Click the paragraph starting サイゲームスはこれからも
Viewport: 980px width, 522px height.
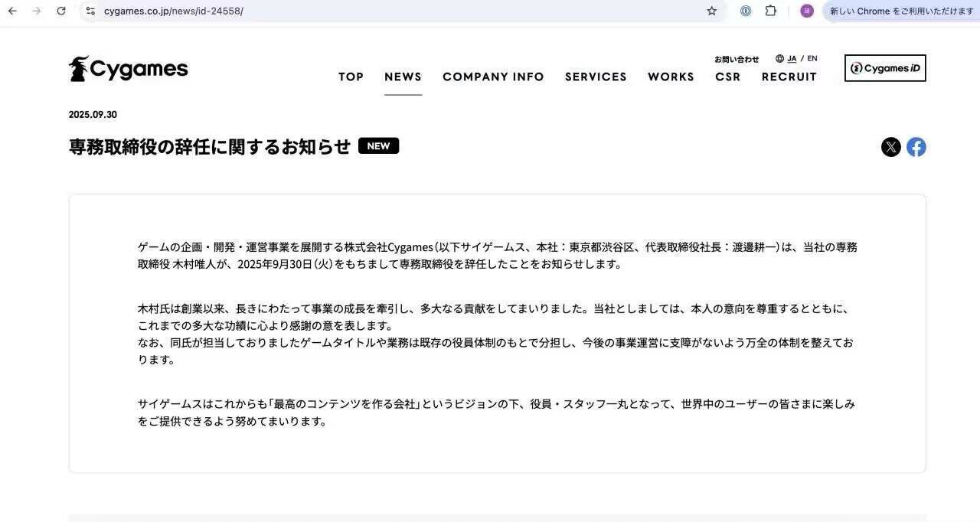496,413
